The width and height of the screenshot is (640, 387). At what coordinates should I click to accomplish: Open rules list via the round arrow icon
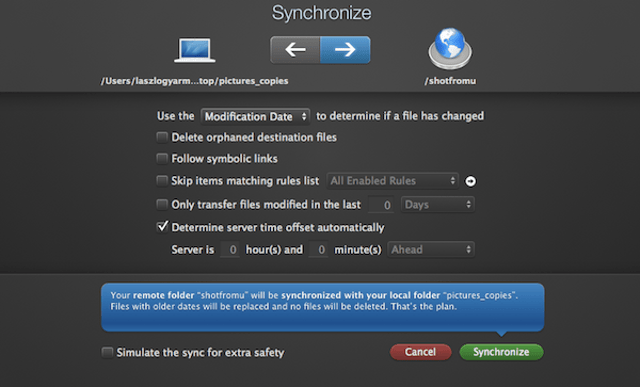470,181
